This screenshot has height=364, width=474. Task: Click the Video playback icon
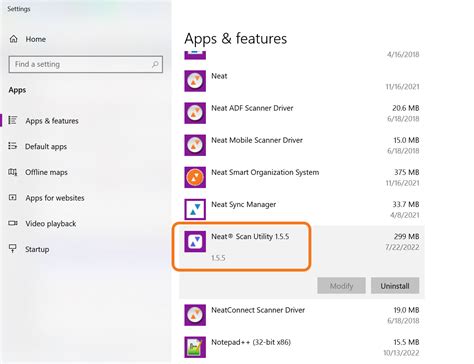pos(13,223)
